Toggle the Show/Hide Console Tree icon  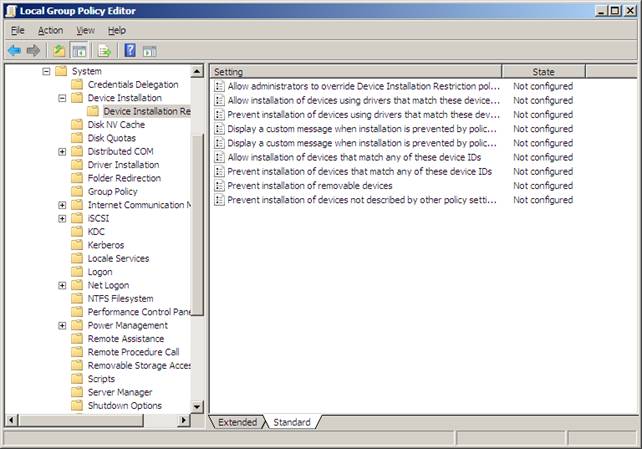(x=78, y=50)
